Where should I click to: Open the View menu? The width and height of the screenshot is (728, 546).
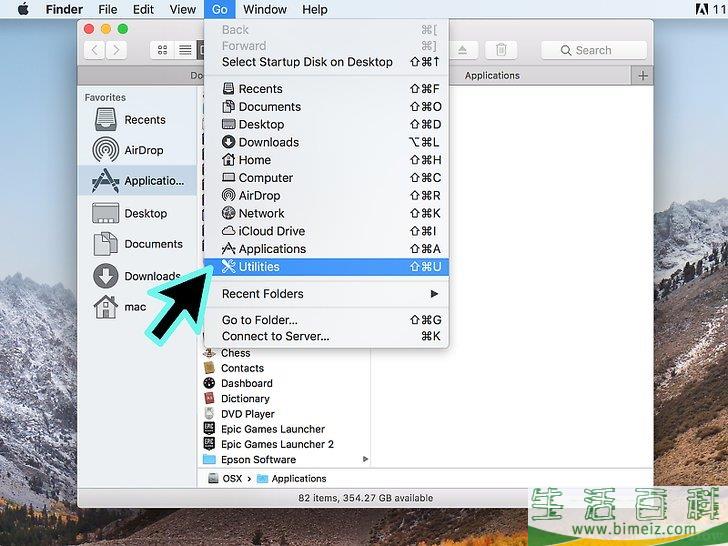(182, 9)
